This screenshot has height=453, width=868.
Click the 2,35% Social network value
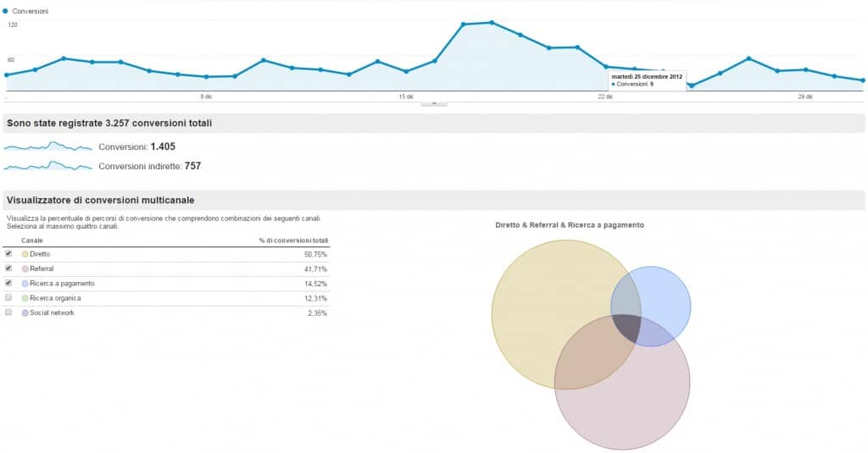317,313
